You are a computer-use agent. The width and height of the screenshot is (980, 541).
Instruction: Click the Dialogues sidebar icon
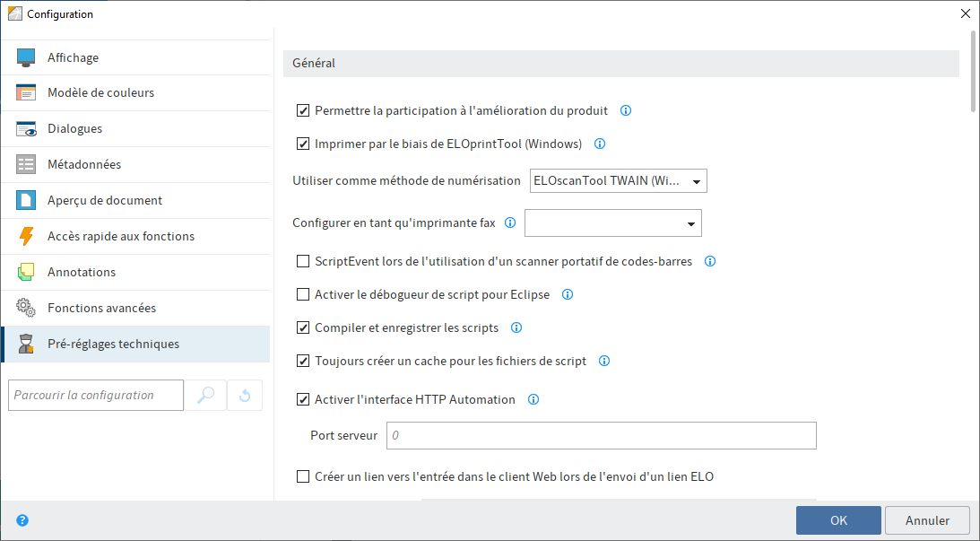point(28,128)
